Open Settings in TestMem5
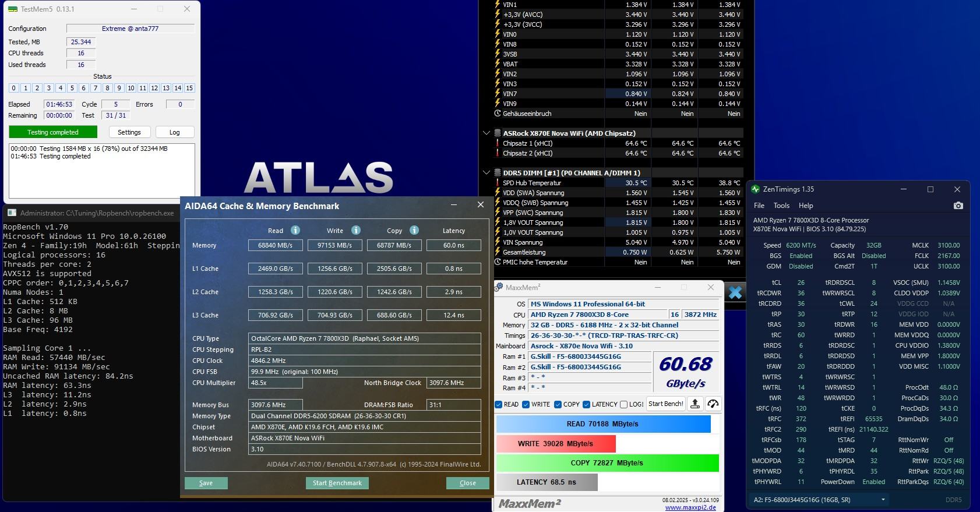Image resolution: width=980 pixels, height=512 pixels. (129, 132)
